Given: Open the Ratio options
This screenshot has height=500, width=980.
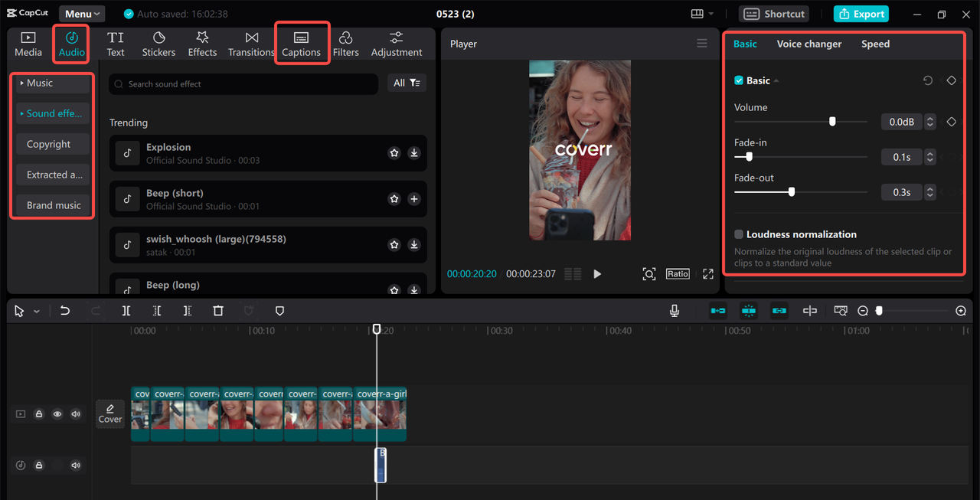Looking at the screenshot, I should [x=678, y=273].
